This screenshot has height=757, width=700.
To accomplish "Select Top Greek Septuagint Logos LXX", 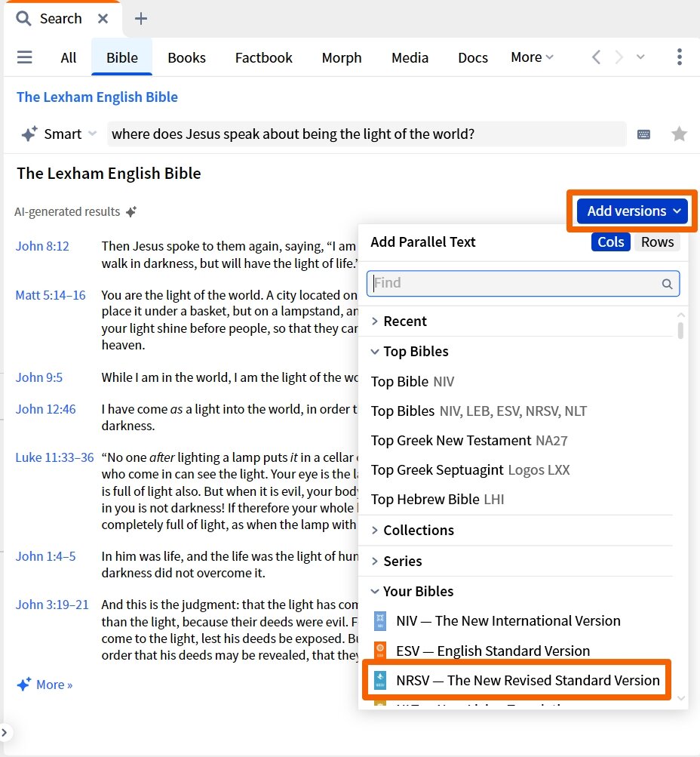I will tap(470, 470).
